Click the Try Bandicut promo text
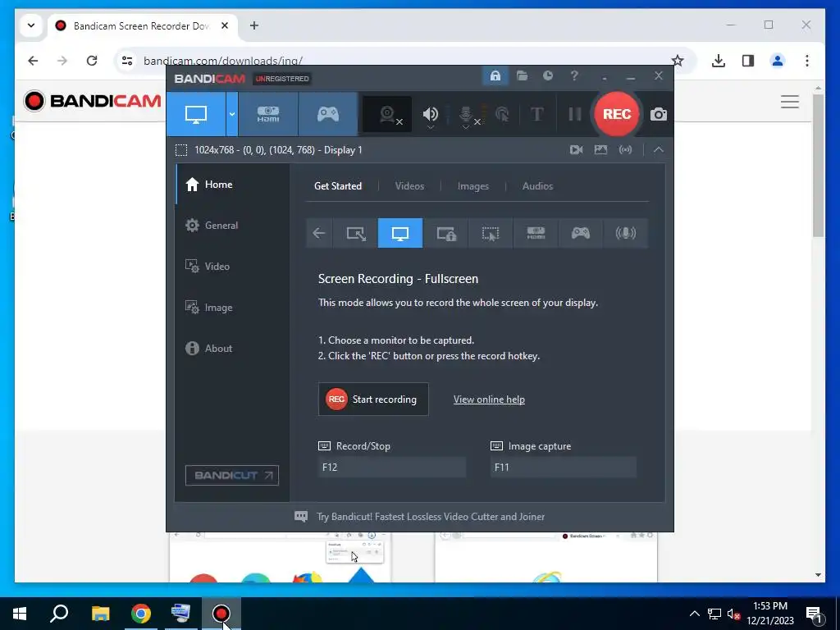840x630 pixels. point(430,517)
